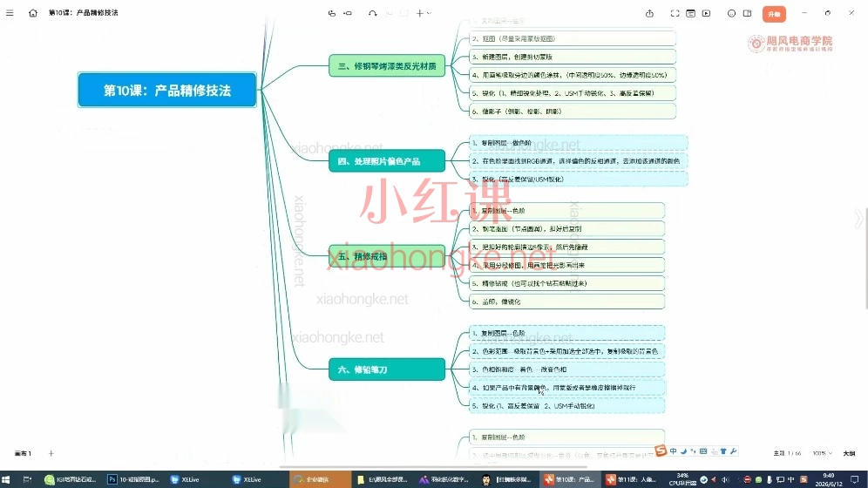Screen dimensions: 868x488
Task: Select the 画布 1 sheet tab
Action: click(x=23, y=453)
